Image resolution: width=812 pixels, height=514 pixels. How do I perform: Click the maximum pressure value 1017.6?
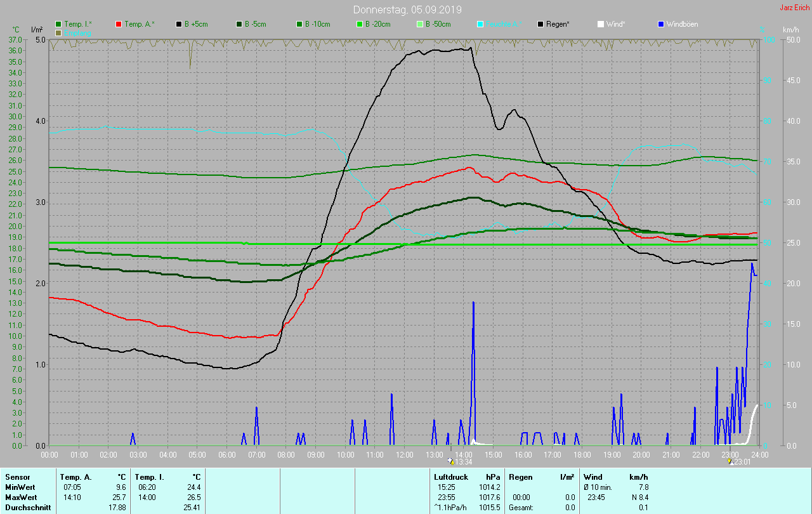[489, 497]
